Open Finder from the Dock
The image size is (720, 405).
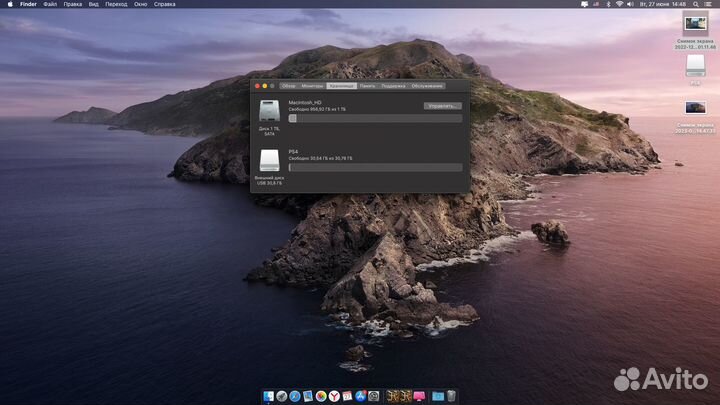point(269,396)
